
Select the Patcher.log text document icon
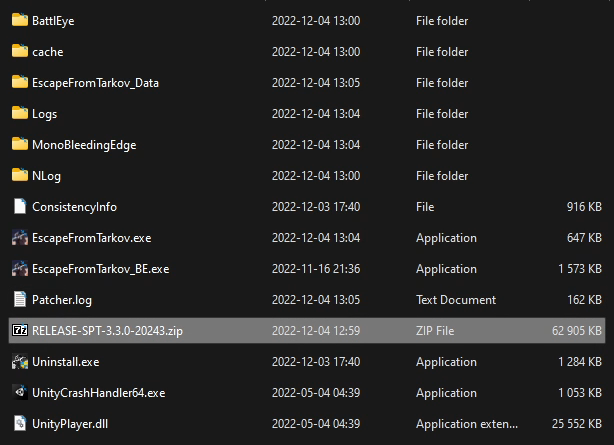(x=20, y=300)
